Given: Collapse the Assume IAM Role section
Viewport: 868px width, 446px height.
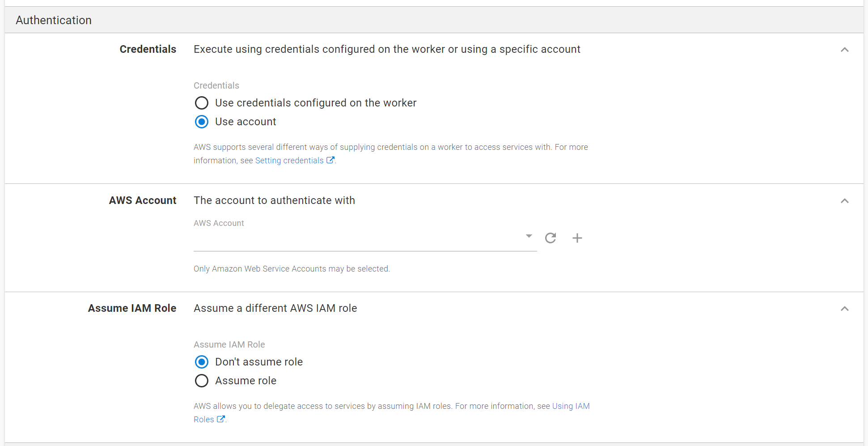Looking at the screenshot, I should pos(845,309).
